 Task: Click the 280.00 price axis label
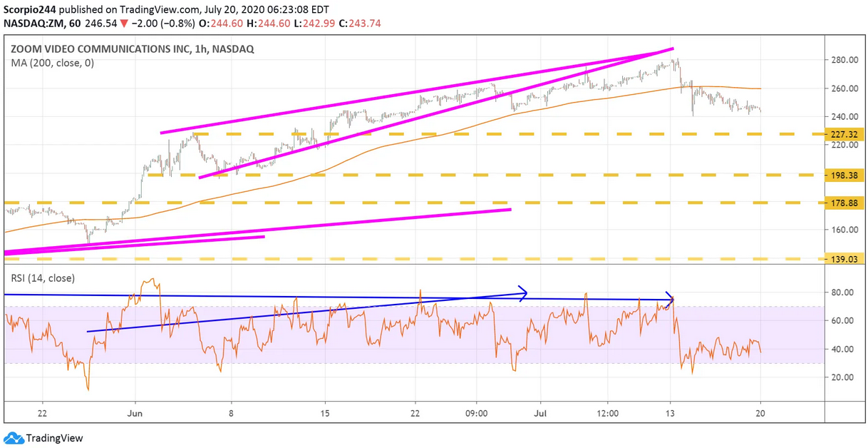coord(843,60)
